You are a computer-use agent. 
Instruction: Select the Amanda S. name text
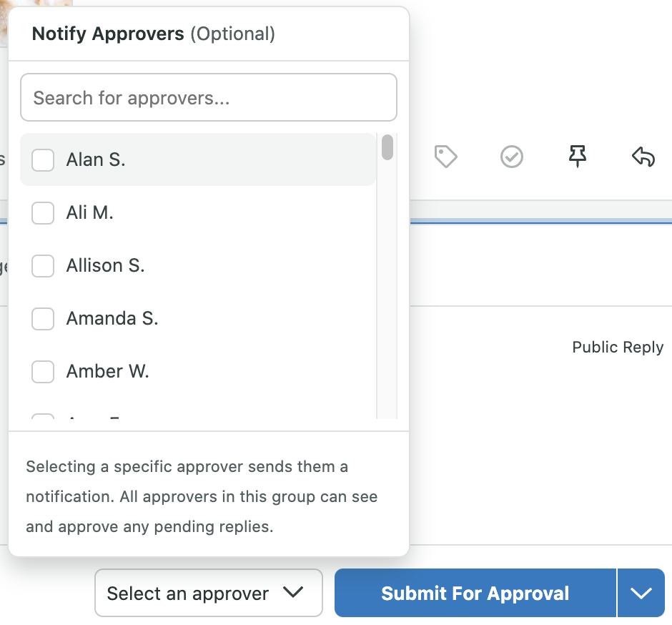point(112,318)
